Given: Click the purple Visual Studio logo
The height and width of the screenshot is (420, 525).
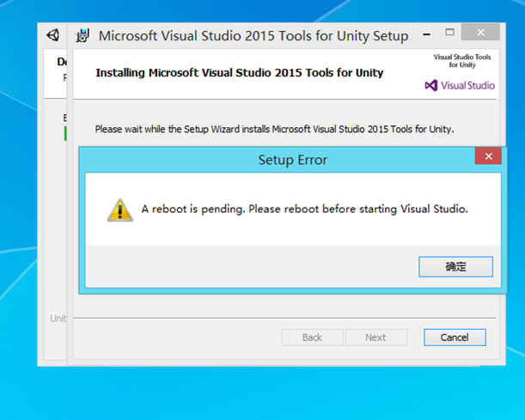Looking at the screenshot, I should [431, 86].
